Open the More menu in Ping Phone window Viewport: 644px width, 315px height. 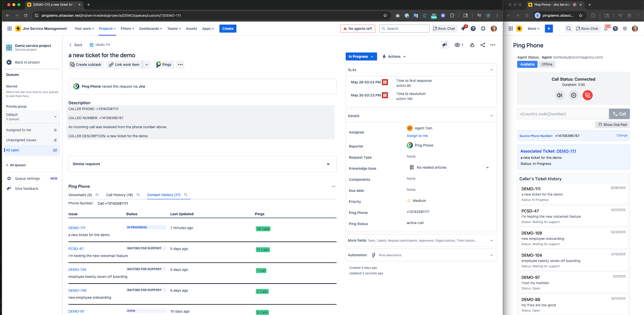(533, 29)
